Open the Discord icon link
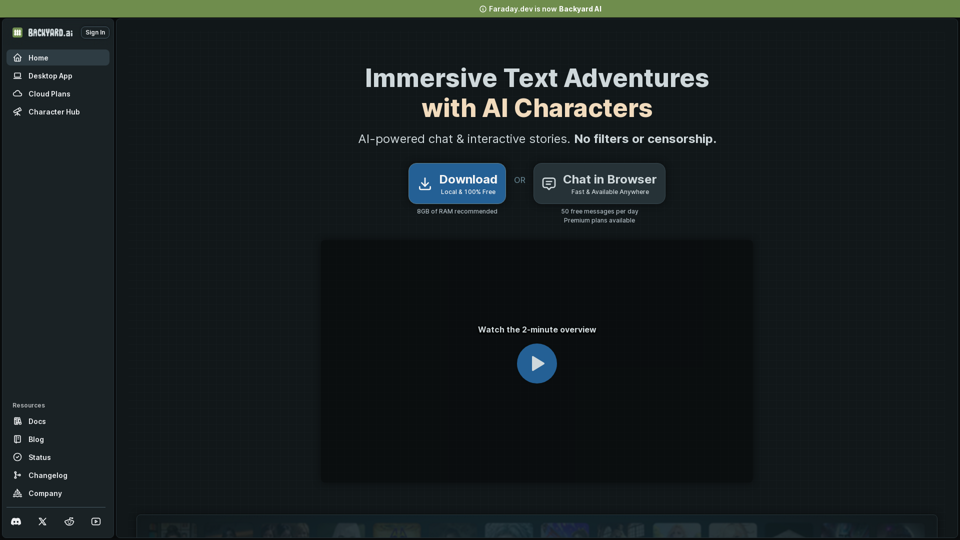This screenshot has width=960, height=540. (16, 522)
